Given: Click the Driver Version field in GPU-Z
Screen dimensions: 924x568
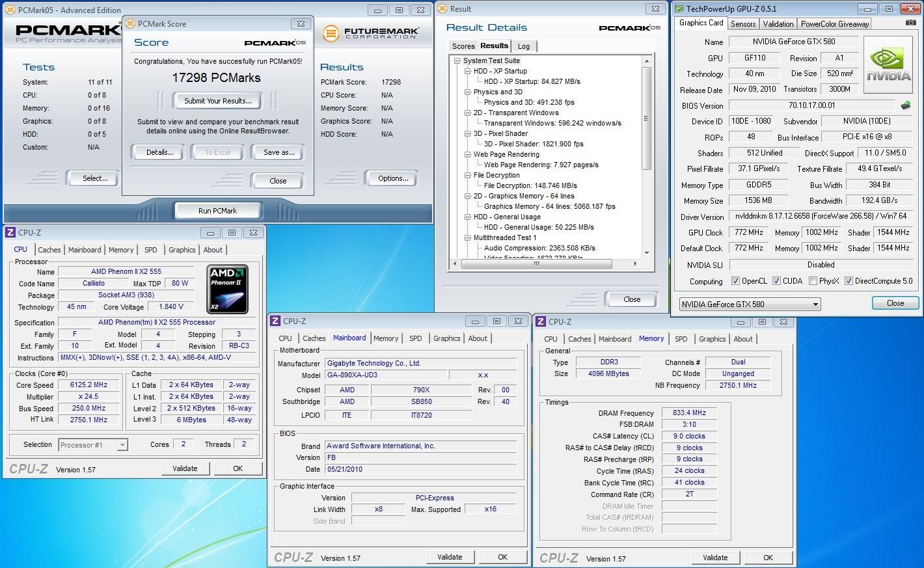Looking at the screenshot, I should coord(821,216).
